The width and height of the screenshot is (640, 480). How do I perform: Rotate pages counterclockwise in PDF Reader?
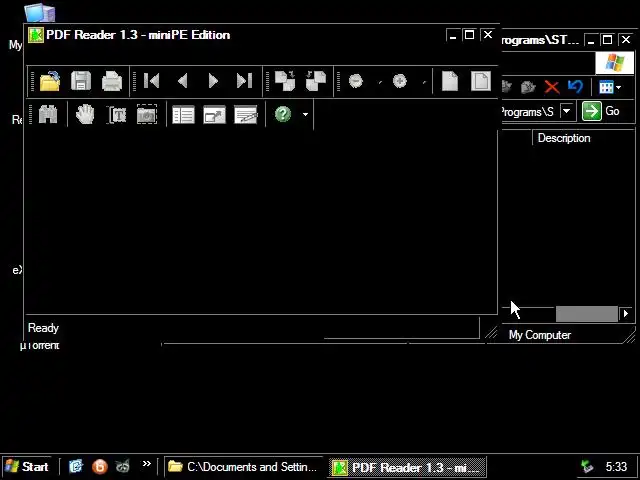coord(316,81)
